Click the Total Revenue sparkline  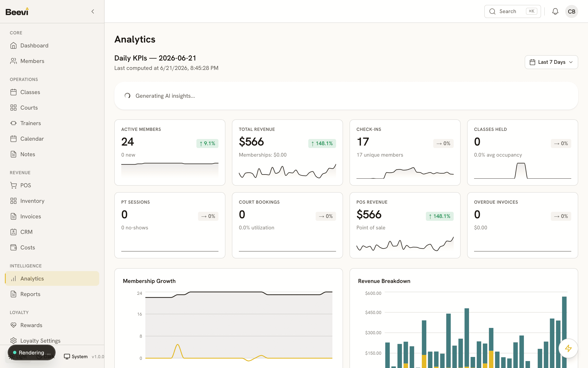[287, 171]
